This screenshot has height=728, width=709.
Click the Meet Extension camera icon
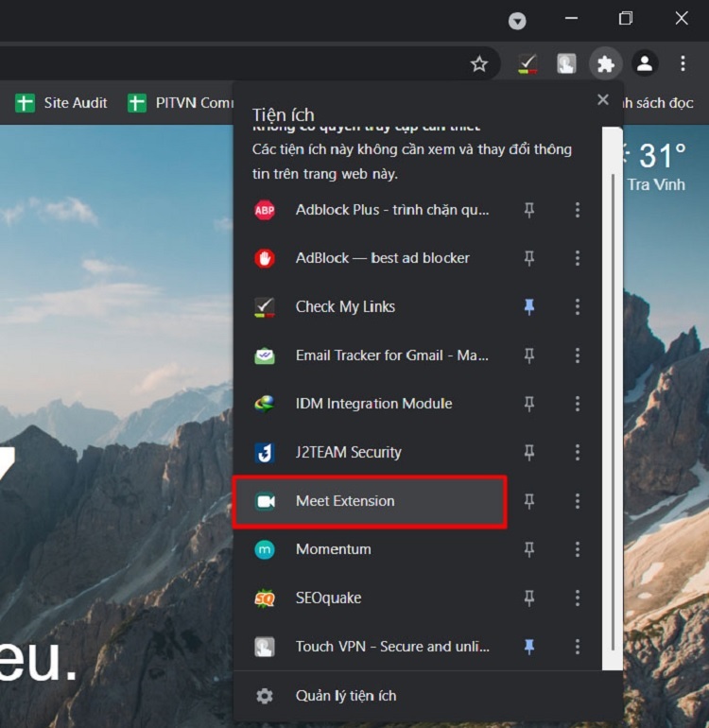266,501
